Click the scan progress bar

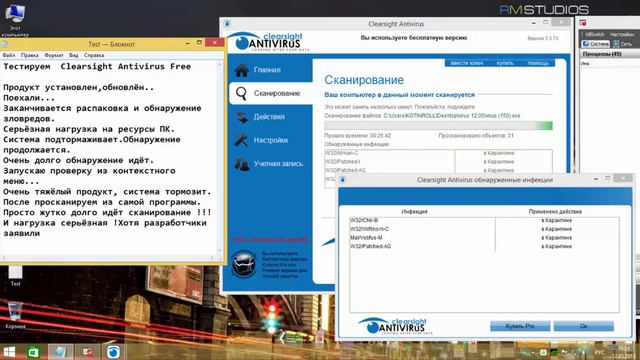(x=438, y=126)
